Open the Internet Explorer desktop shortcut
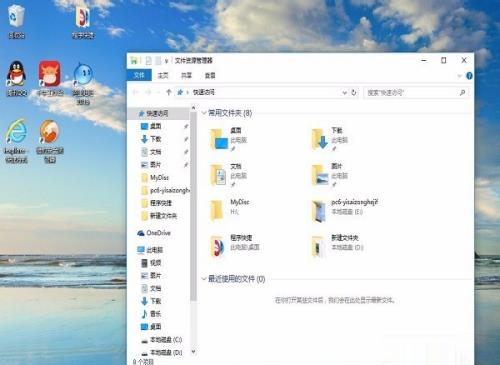Image resolution: width=500 pixels, height=365 pixels. click(x=16, y=141)
